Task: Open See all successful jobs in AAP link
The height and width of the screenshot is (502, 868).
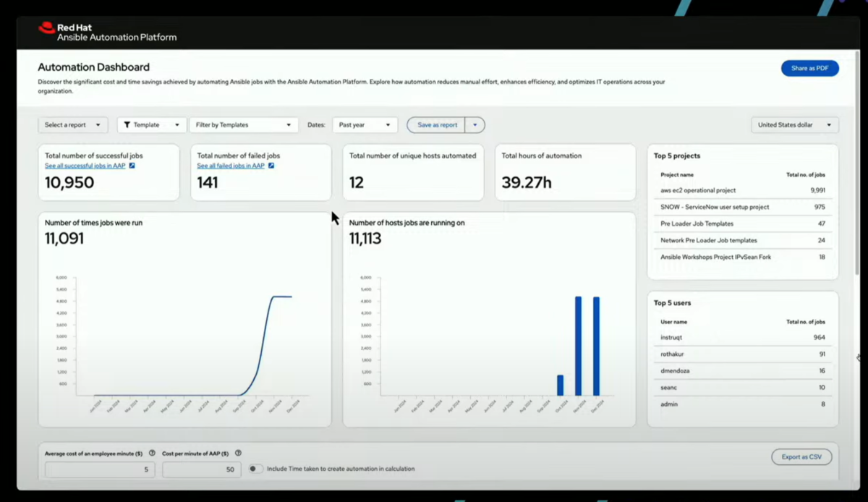Action: pos(85,166)
